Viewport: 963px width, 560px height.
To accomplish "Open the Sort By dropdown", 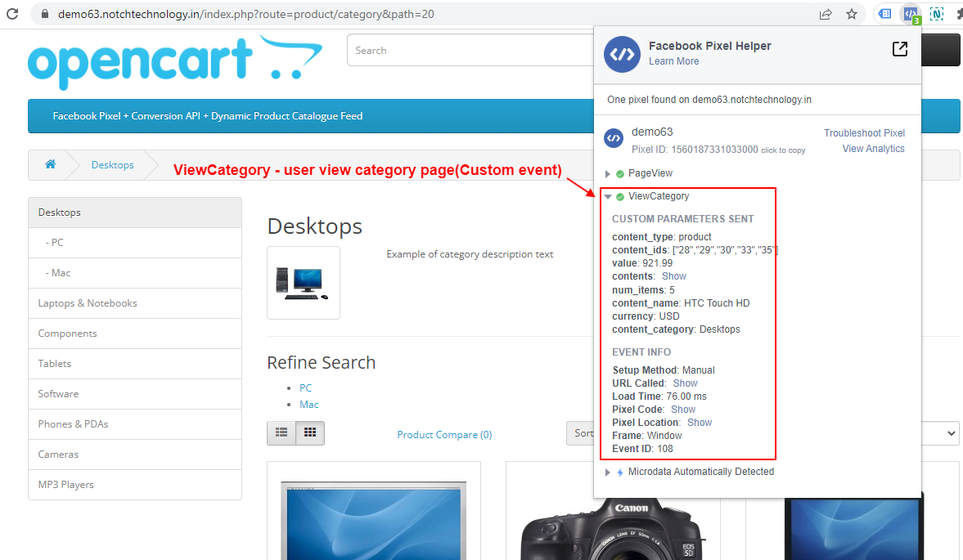I will pyautogui.click(x=949, y=433).
